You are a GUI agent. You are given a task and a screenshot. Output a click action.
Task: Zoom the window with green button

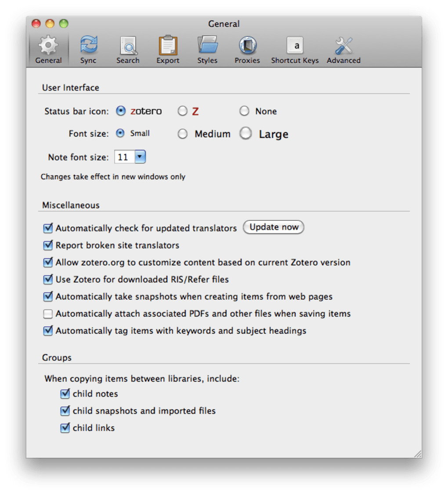click(64, 24)
